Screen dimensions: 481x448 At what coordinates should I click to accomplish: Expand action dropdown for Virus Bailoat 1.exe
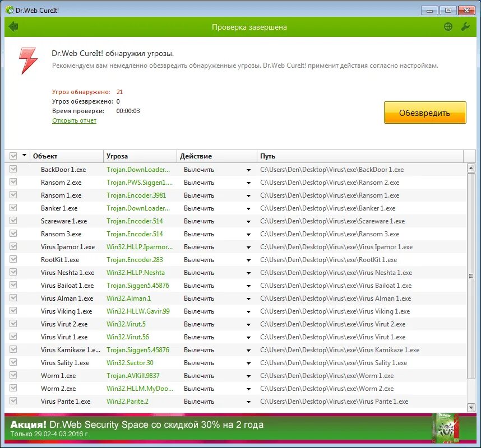click(x=248, y=286)
